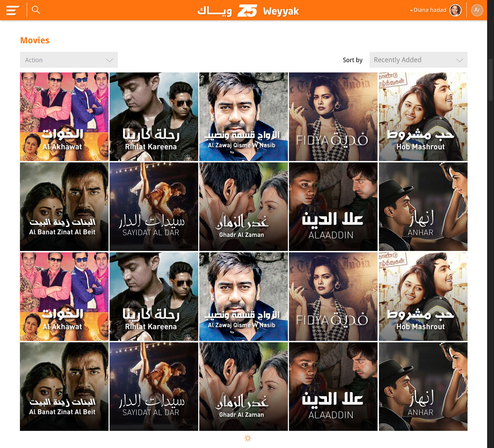Open ANHAR poster in second row

[423, 207]
